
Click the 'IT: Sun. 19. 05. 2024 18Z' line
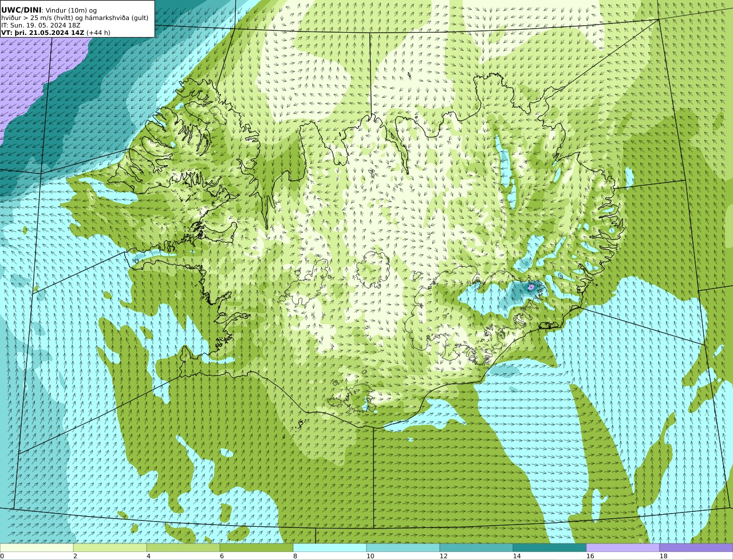pos(41,25)
